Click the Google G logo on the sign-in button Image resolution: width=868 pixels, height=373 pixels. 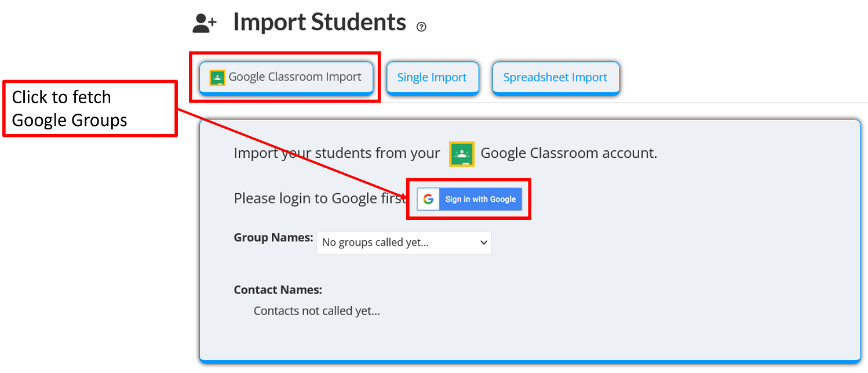coord(428,199)
